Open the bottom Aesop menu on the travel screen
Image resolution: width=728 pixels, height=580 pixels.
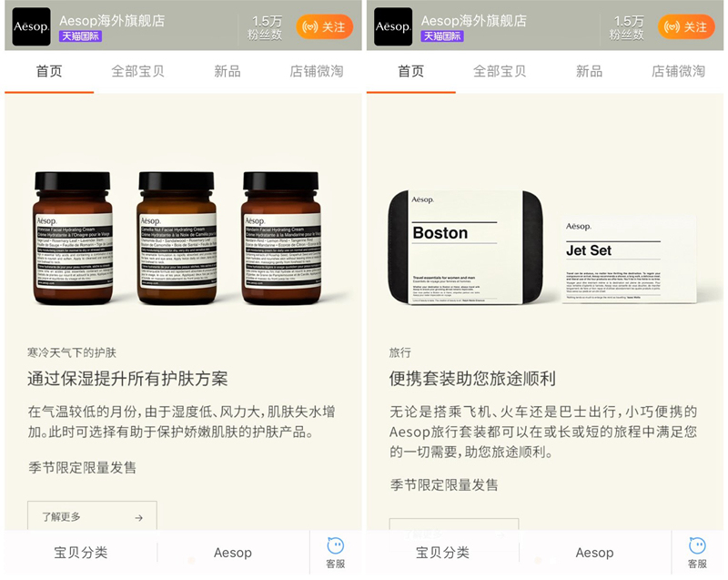(x=594, y=553)
